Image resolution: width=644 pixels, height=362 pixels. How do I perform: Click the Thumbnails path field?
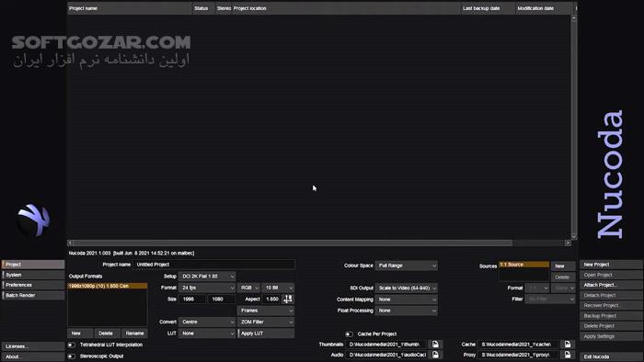coord(387,345)
